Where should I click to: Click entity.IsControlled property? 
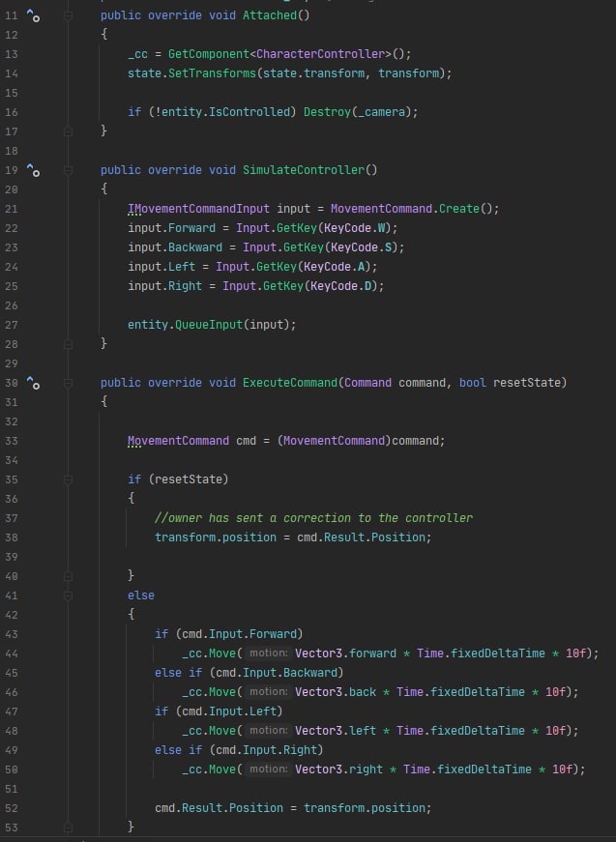[x=225, y=112]
